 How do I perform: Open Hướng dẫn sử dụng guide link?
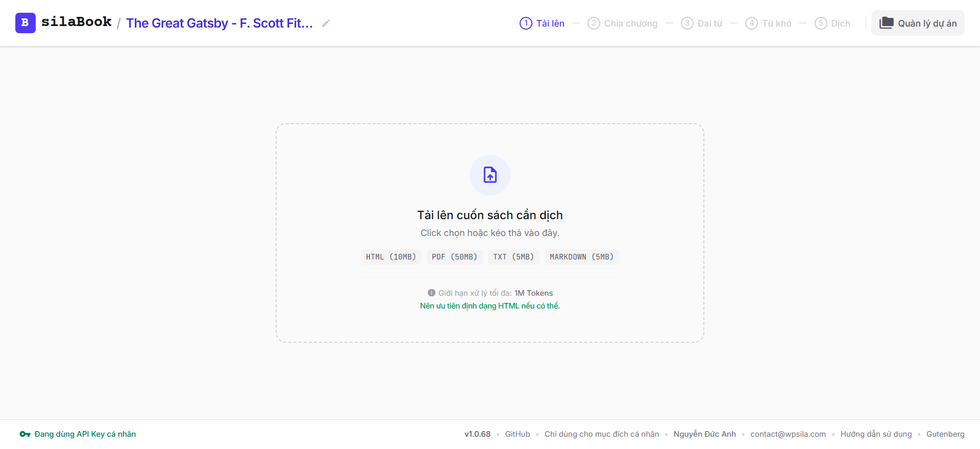coord(876,434)
